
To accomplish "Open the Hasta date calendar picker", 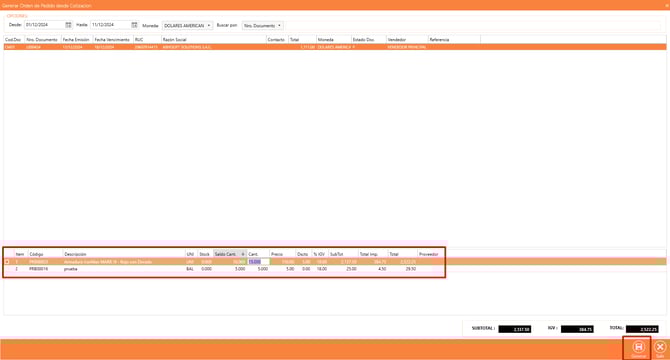I will coord(134,25).
